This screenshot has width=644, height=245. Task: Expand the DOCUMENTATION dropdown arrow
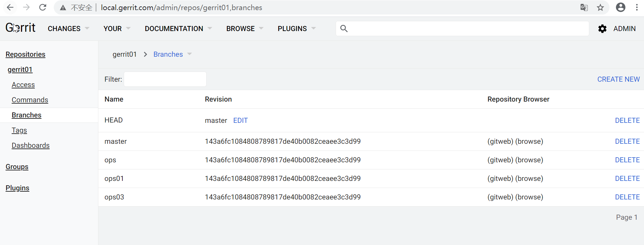(210, 28)
